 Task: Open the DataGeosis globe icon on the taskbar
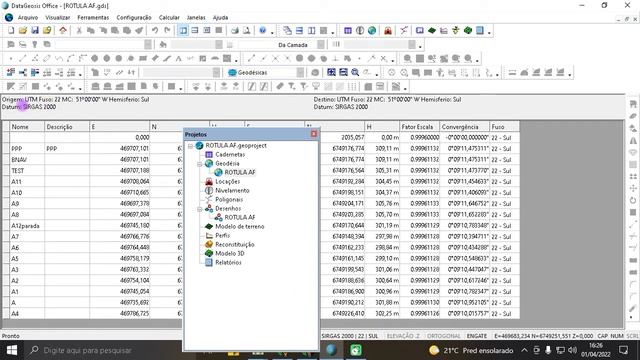coord(331,350)
